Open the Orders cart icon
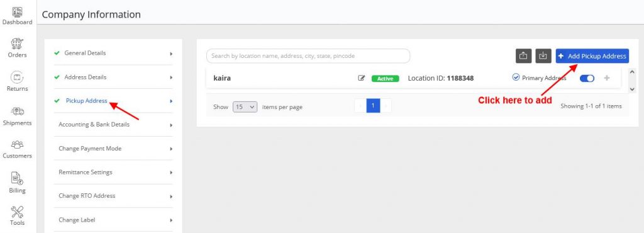The width and height of the screenshot is (644, 233). (17, 44)
